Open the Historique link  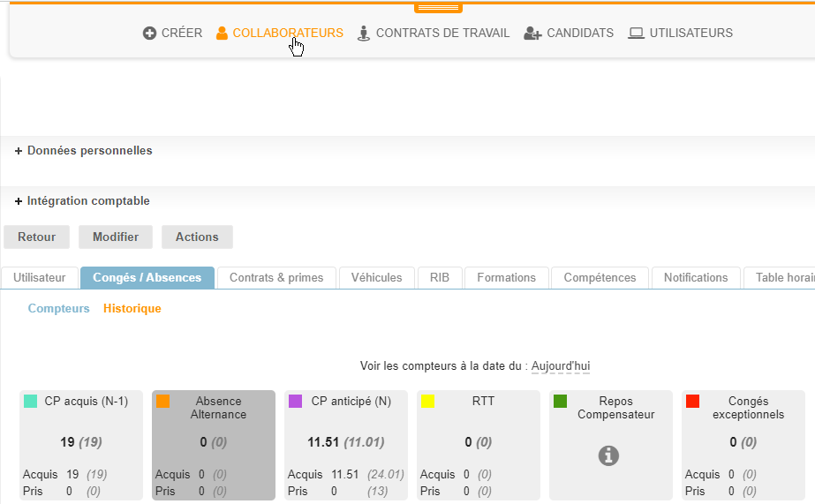[x=132, y=309]
